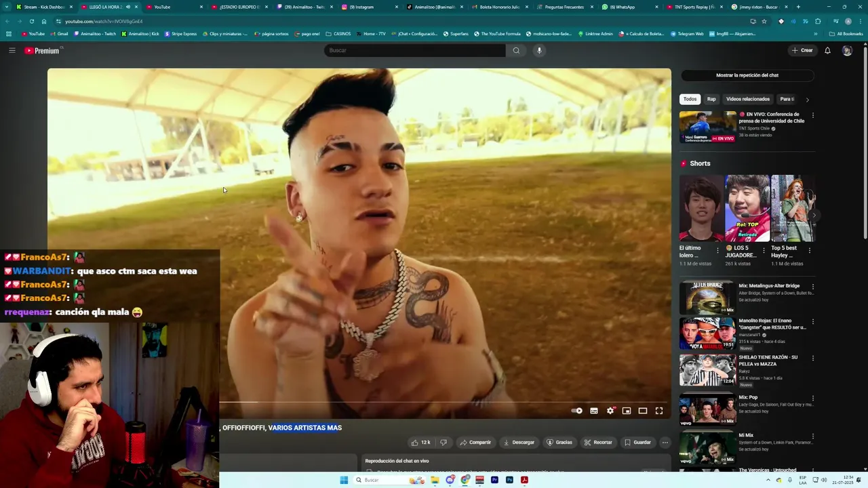Image resolution: width=868 pixels, height=488 pixels.
Task: Activate voice search microphone
Action: (539, 50)
